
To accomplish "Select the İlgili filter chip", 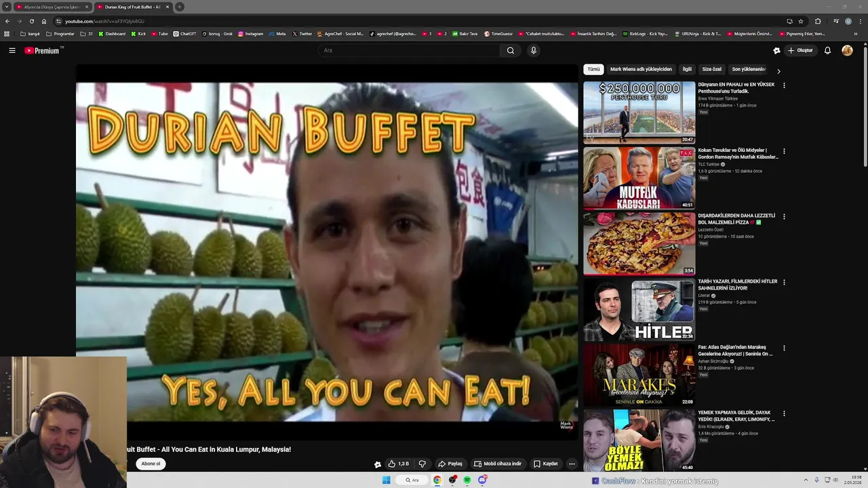I will (x=687, y=69).
